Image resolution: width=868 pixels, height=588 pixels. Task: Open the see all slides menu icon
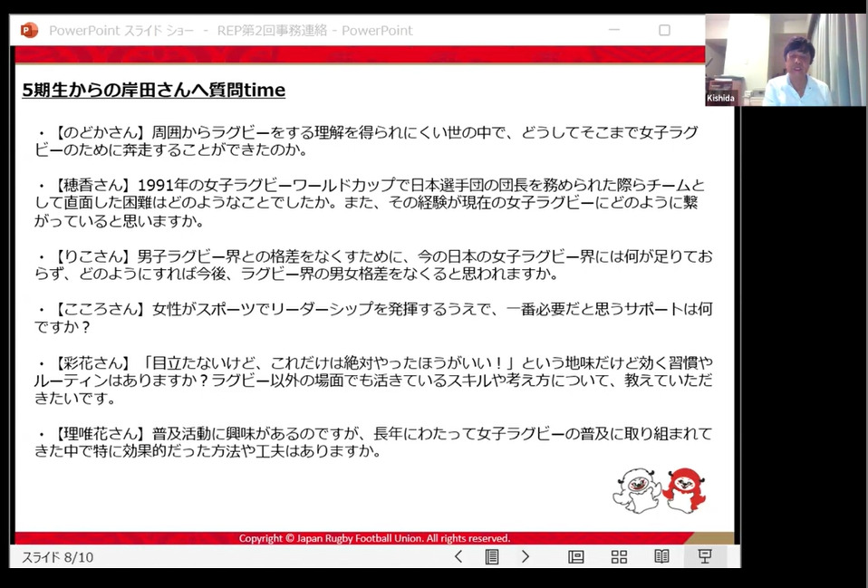[x=492, y=556]
